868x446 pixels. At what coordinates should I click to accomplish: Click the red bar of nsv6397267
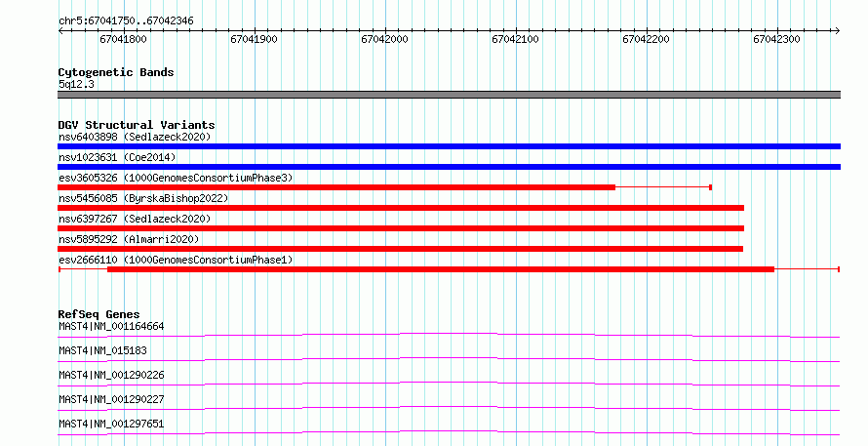(x=401, y=228)
